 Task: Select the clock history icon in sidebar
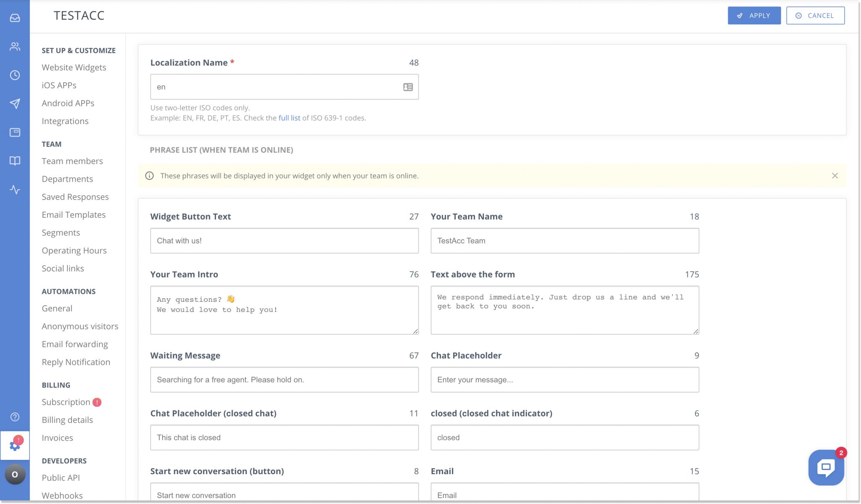[x=15, y=76]
